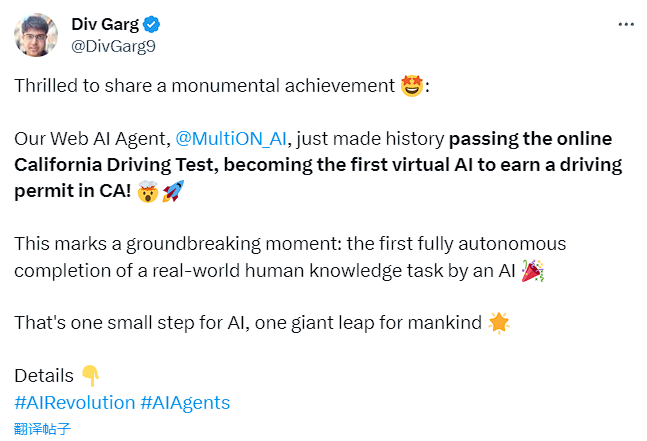Follow the #AIAgents hashtag
The image size is (647, 441).
click(185, 402)
